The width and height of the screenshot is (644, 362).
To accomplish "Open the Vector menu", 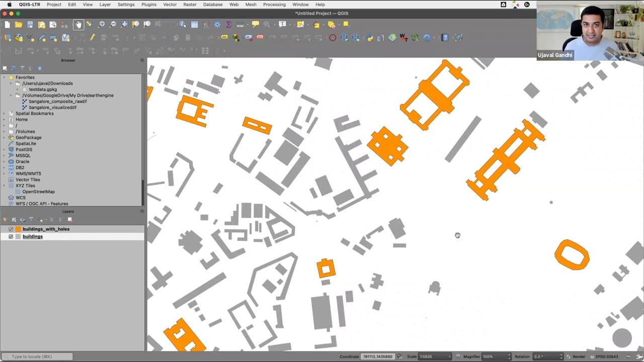I will [170, 5].
